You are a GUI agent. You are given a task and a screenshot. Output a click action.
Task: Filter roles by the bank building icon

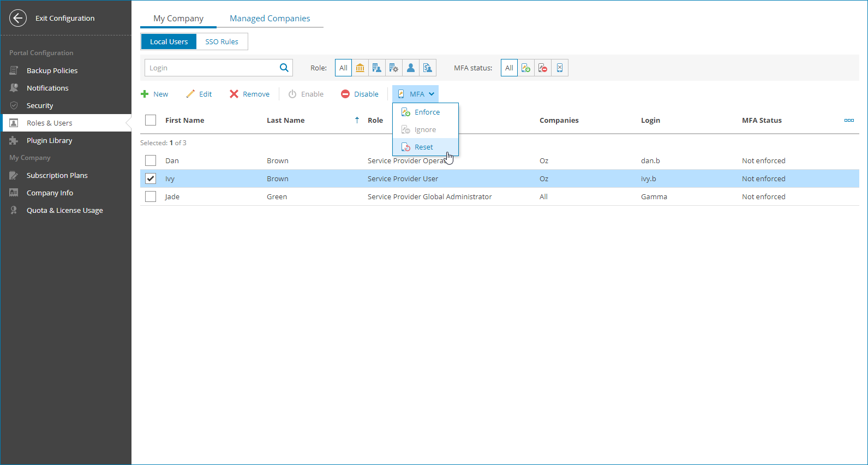point(360,68)
